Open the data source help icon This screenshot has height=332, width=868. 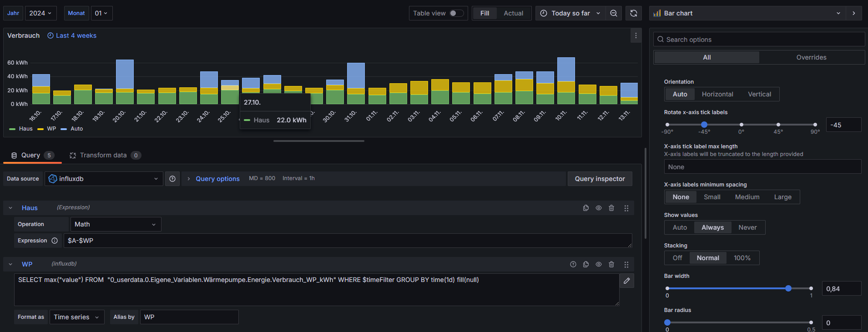tap(172, 179)
